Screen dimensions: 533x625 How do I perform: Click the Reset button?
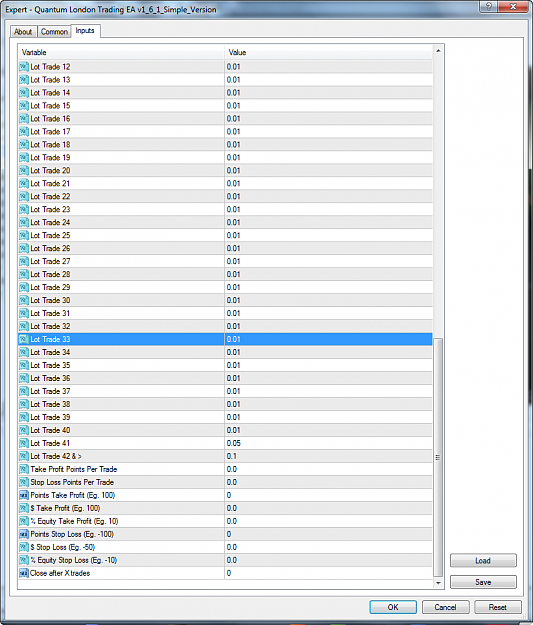(x=498, y=607)
